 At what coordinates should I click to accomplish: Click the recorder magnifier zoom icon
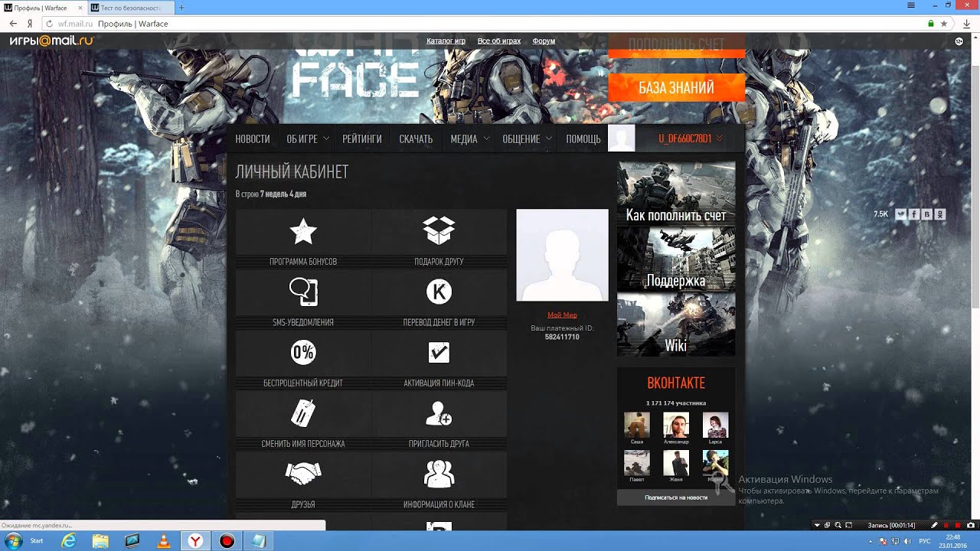coord(838,525)
